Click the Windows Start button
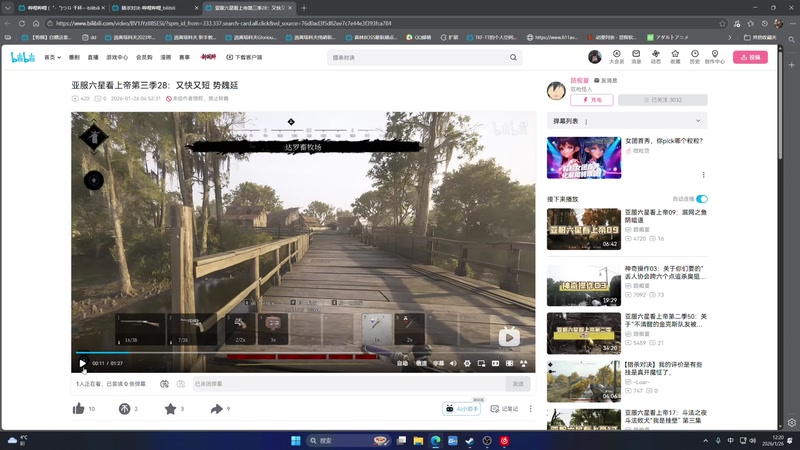 pyautogui.click(x=295, y=441)
